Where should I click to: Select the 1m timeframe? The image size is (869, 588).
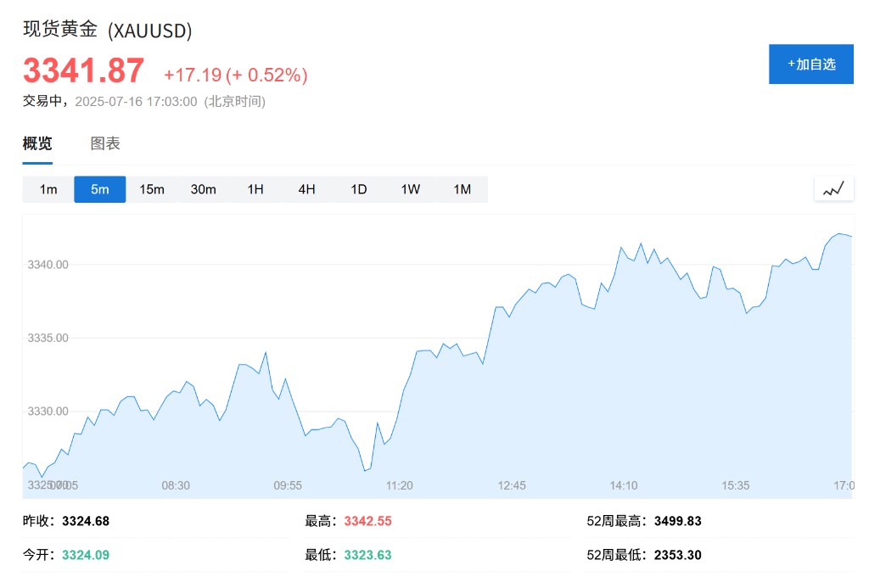click(x=48, y=189)
